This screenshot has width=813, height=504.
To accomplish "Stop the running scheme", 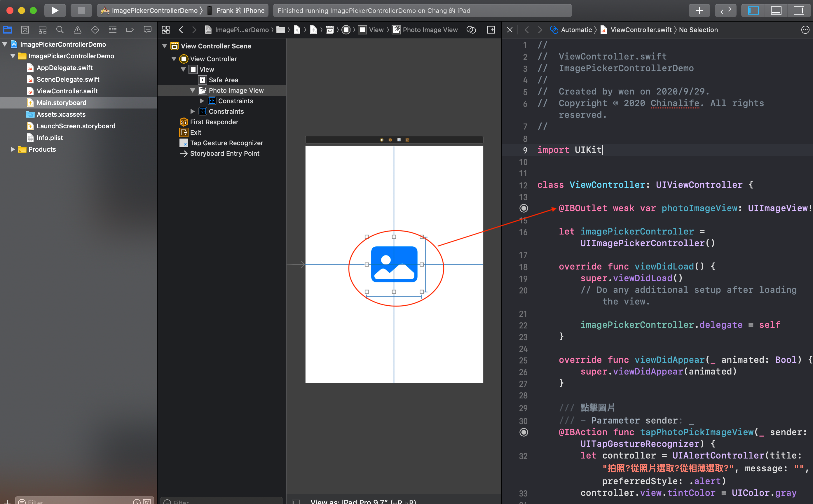I will tap(81, 10).
